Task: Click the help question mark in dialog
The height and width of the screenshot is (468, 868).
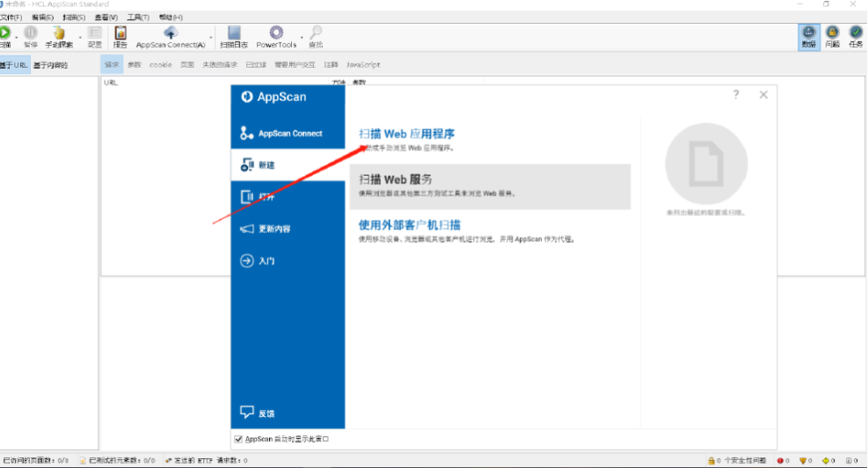Action: (736, 95)
